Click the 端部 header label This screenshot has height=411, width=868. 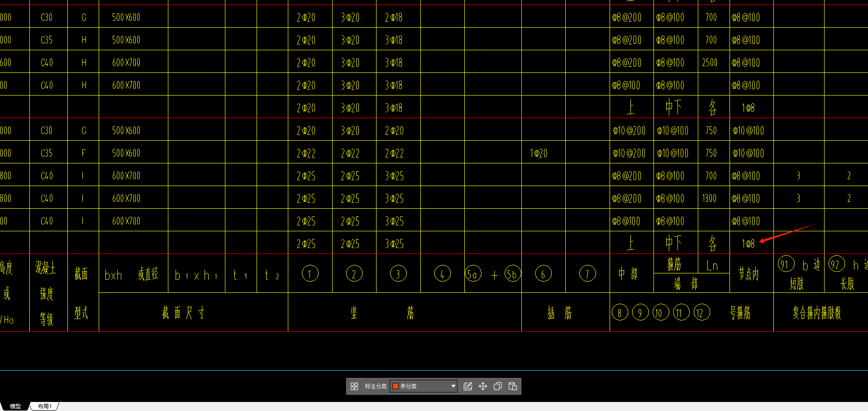pyautogui.click(x=686, y=284)
